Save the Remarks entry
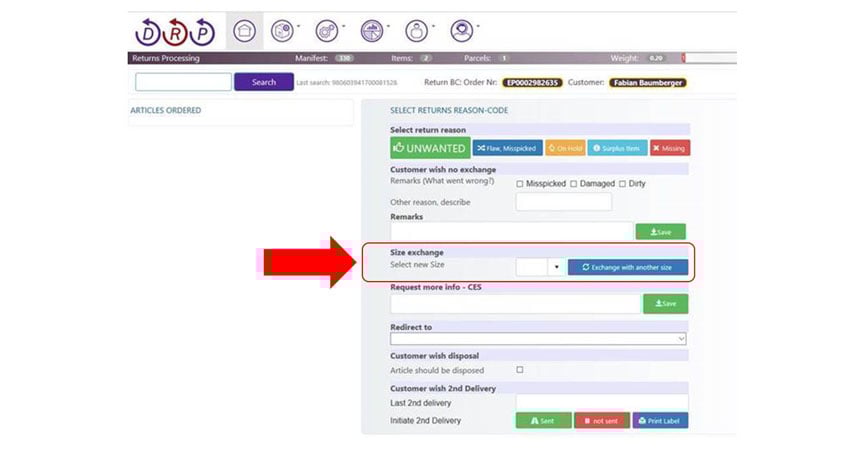This screenshot has width=850, height=450. (661, 232)
